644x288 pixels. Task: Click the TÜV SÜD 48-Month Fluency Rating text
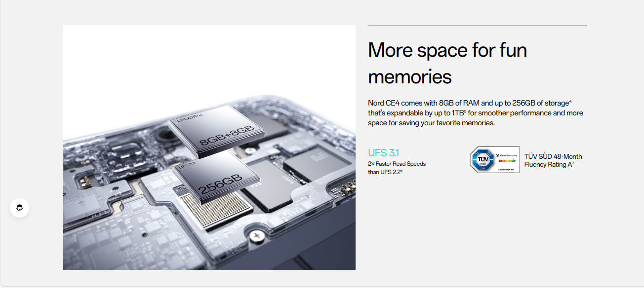click(553, 160)
